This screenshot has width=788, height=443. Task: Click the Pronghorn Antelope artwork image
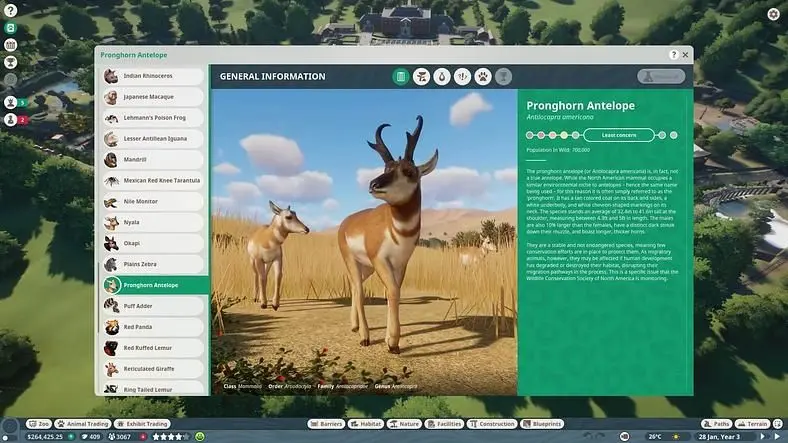[x=364, y=242]
